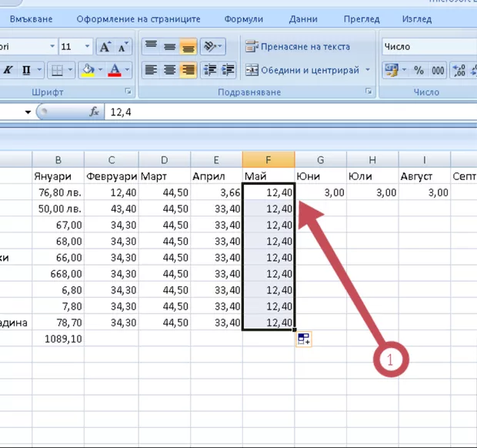
Task: Open the font size 11 dropdown
Action: point(87,46)
